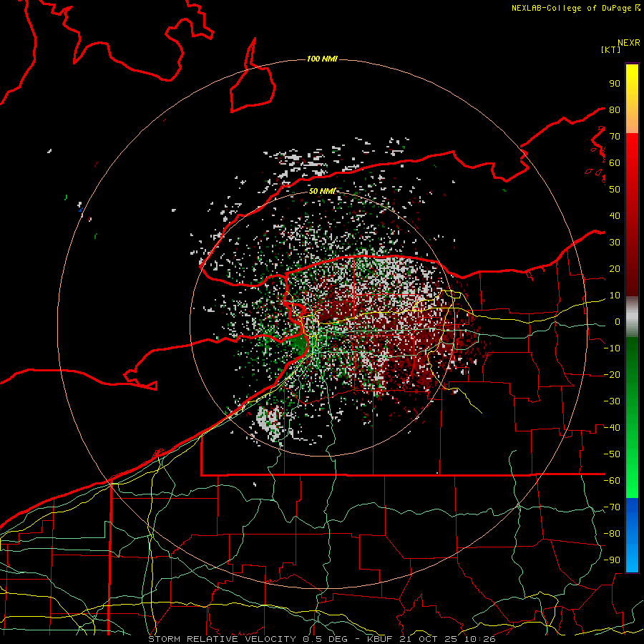Click the positive 80 scale value
Image resolution: width=644 pixels, height=644 pixels.
(615, 109)
